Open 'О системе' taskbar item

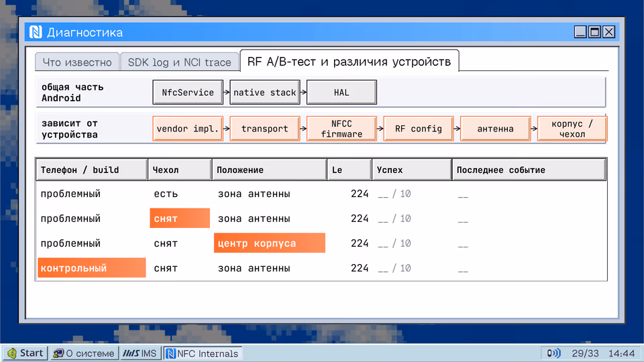tap(85, 353)
